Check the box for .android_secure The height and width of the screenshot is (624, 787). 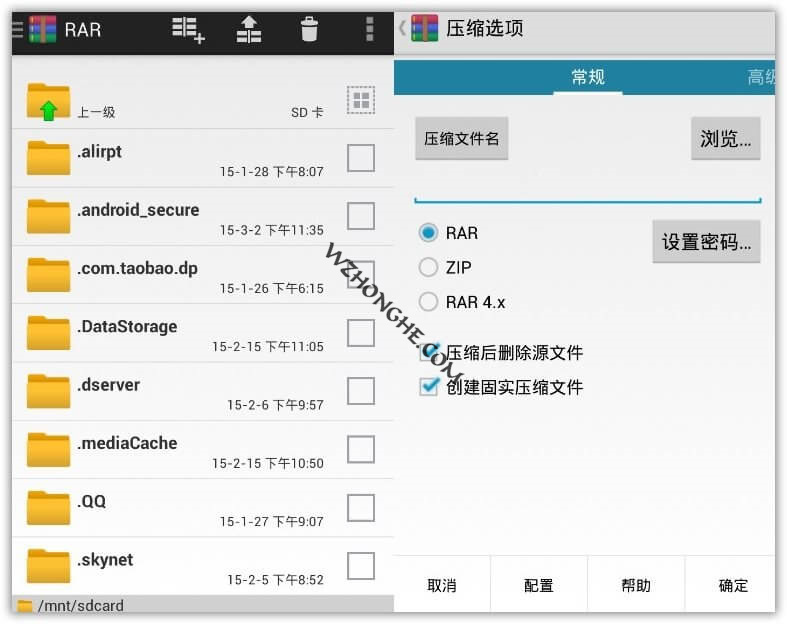(x=360, y=216)
